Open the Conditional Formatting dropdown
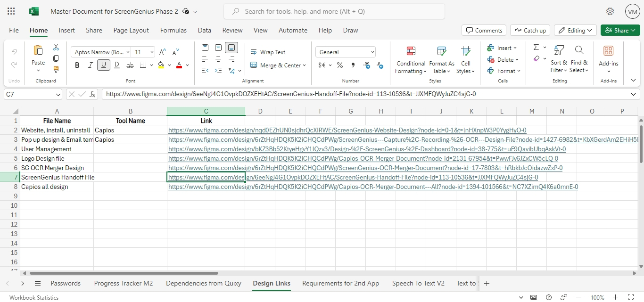This screenshot has width=644, height=302. pos(411,60)
